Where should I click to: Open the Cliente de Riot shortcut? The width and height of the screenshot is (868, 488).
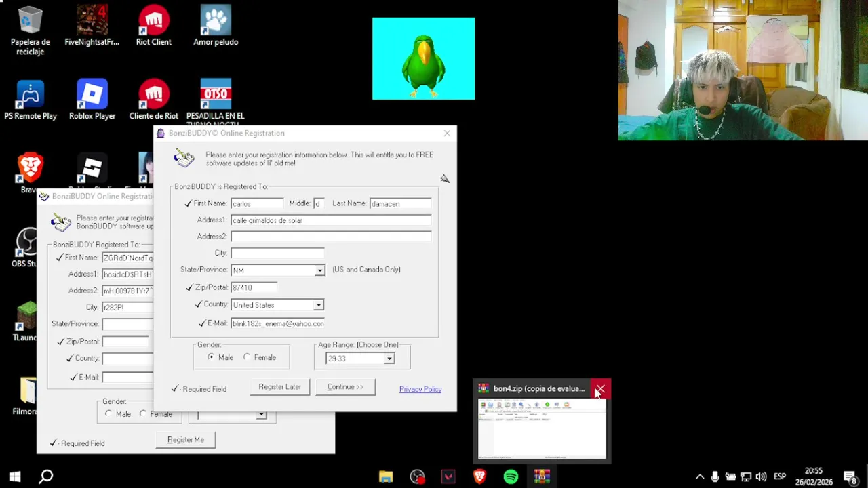(x=154, y=100)
